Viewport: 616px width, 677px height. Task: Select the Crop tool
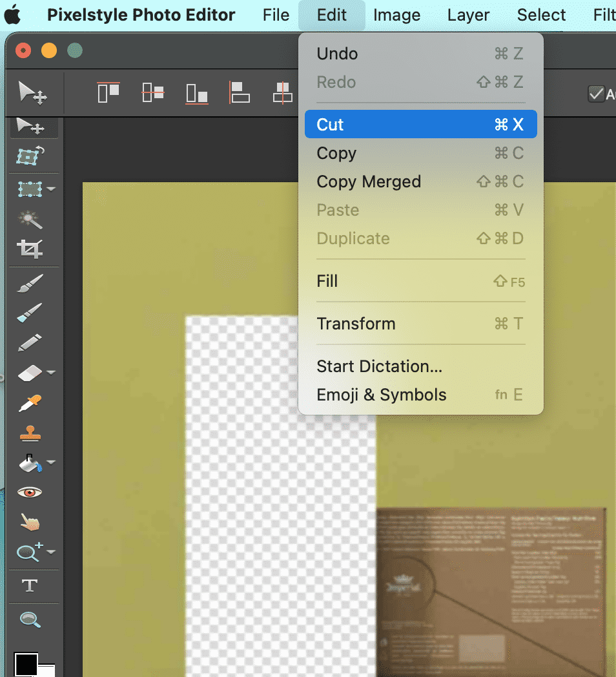pos(30,249)
